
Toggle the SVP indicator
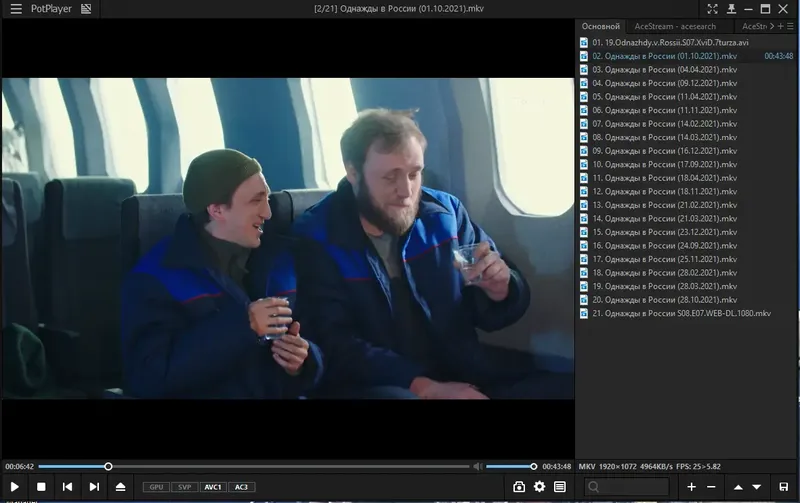(184, 487)
